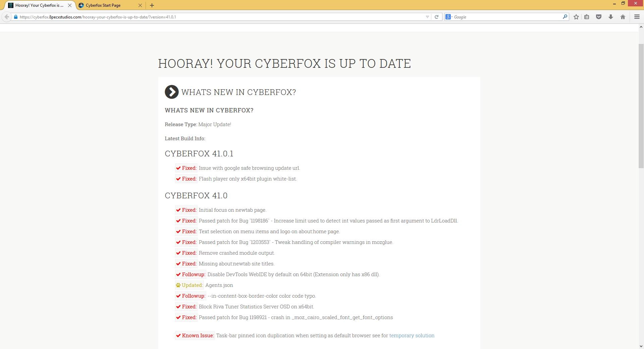Click check icon for Initial focus on newtab fix
The image size is (644, 349).
click(178, 210)
